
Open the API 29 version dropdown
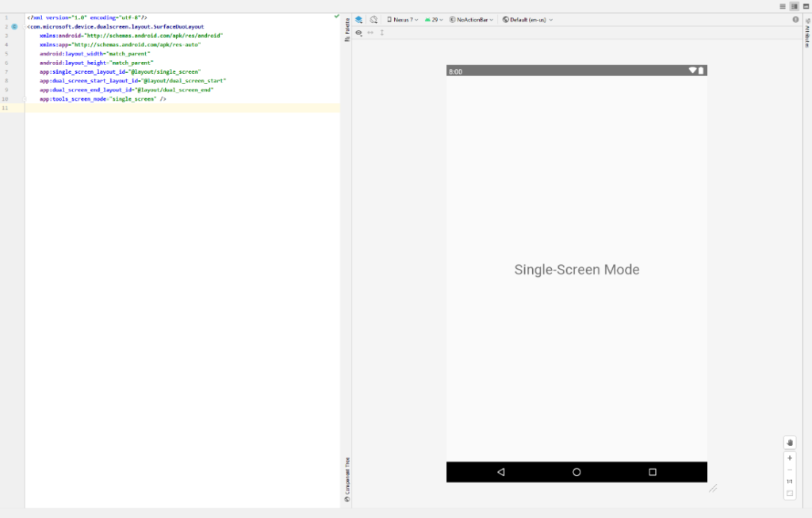(x=435, y=20)
